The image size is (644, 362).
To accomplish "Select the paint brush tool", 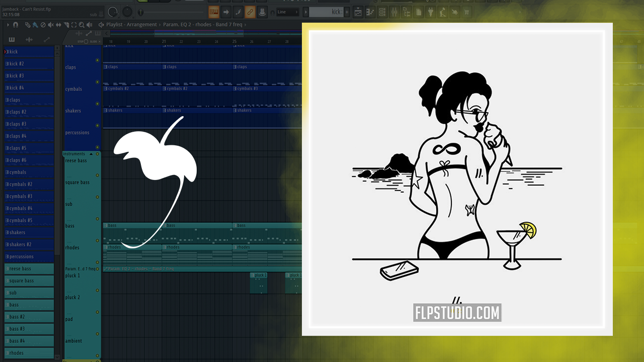I will [x=35, y=25].
